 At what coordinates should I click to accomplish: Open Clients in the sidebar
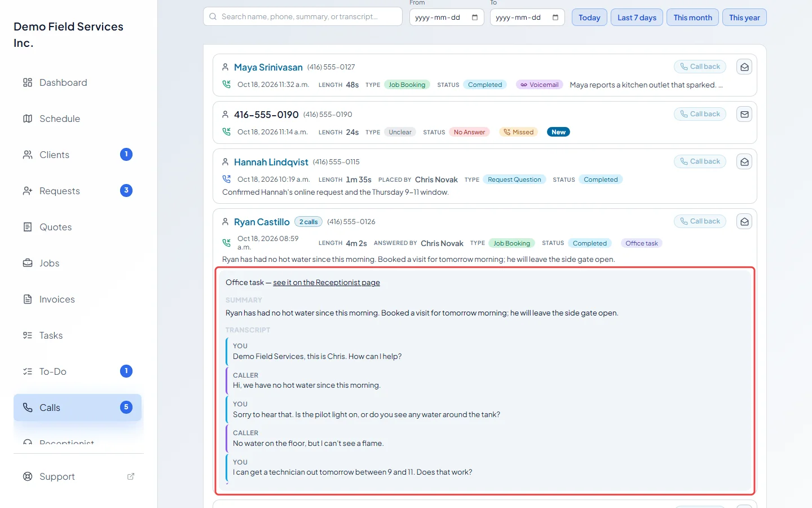(x=78, y=155)
